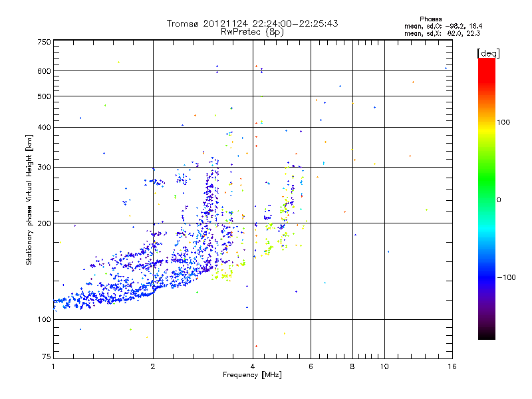Click the x-axis tick label '1'
Screen dimensions: 532x399
coord(53,366)
